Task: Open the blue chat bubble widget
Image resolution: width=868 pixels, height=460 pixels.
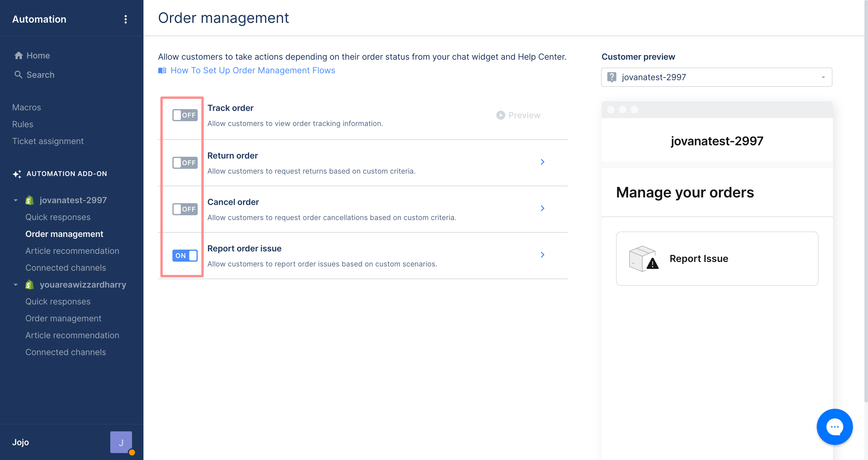Action: point(834,427)
